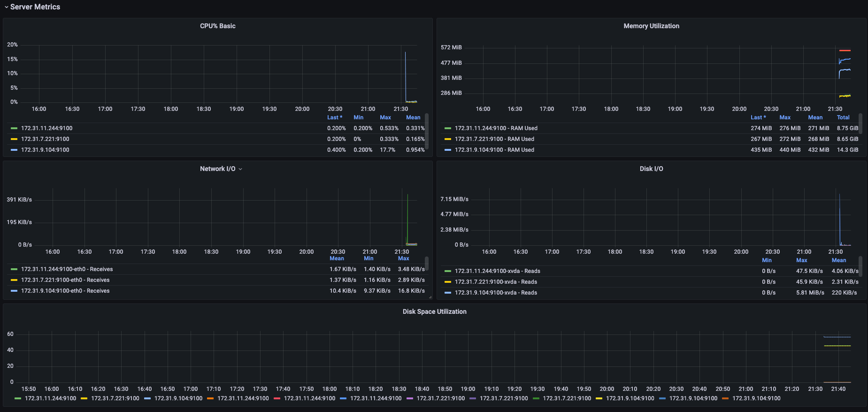The image size is (868, 412).
Task: Click blue series icon for 172.31.9.104:9100-eth0 Receives
Action: [x=14, y=291]
